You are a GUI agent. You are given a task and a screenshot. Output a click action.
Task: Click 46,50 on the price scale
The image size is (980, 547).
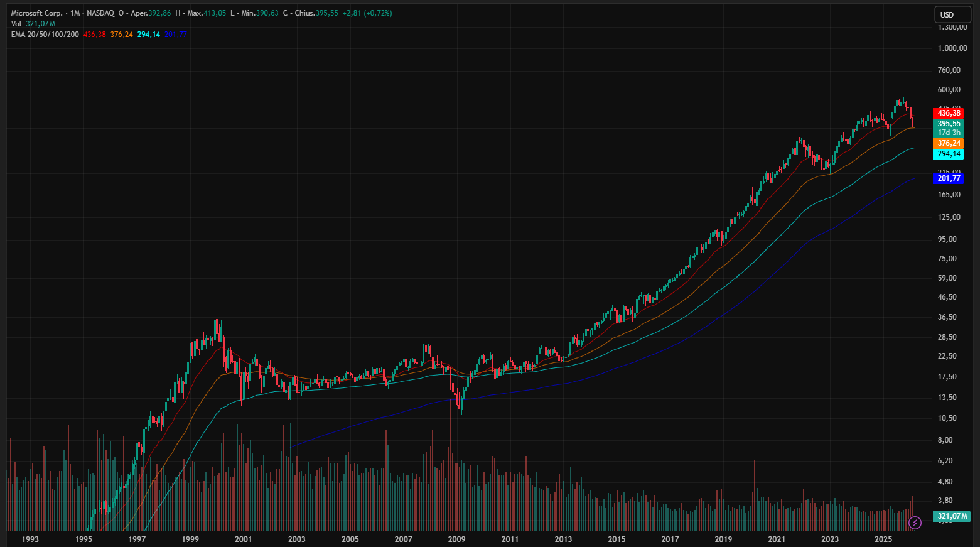tap(947, 297)
